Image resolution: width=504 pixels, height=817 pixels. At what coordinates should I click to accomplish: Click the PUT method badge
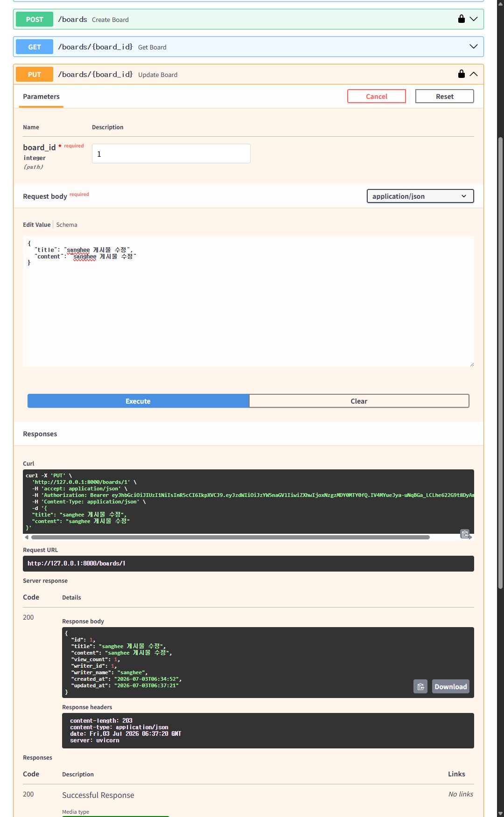(35, 74)
